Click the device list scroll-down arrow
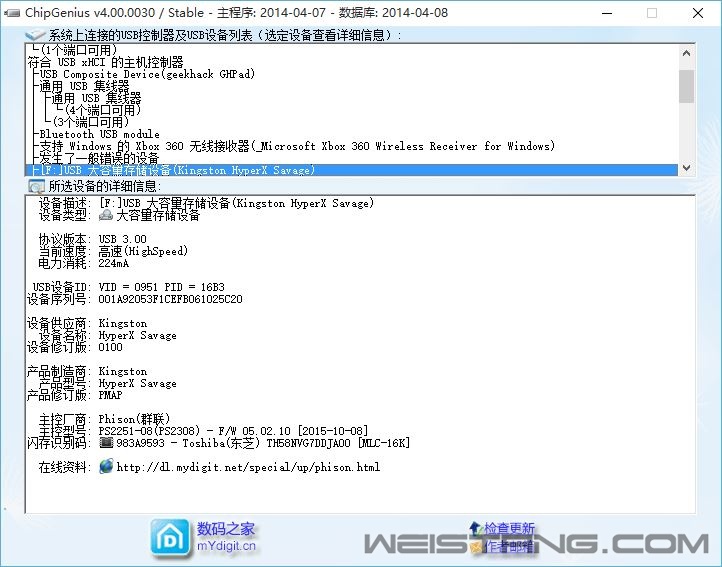This screenshot has height=567, width=722. pyautogui.click(x=686, y=168)
